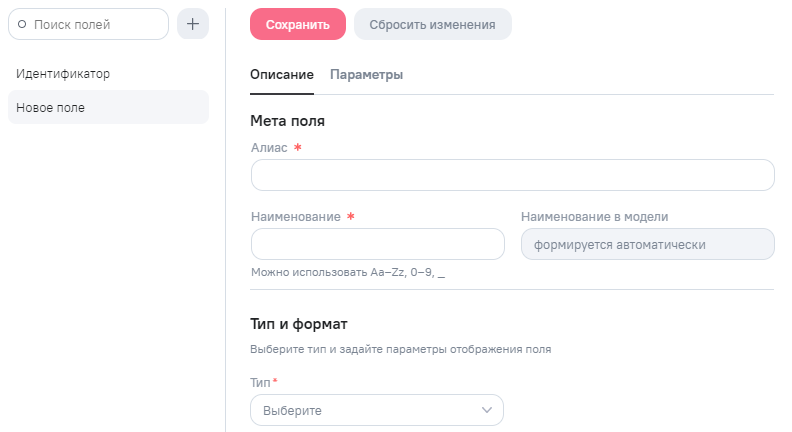
Task: Open the Описание tab
Action: [282, 75]
